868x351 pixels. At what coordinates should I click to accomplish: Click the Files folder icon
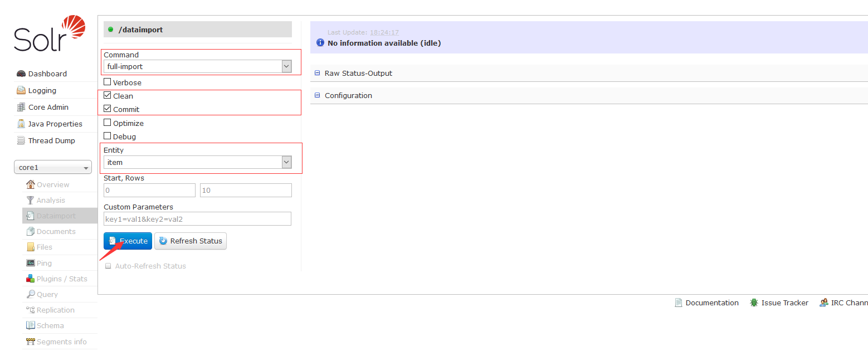tap(31, 247)
